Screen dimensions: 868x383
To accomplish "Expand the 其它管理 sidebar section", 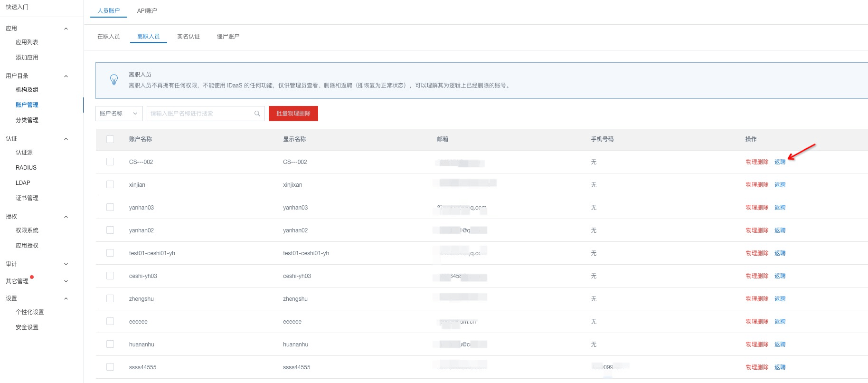I will point(66,281).
